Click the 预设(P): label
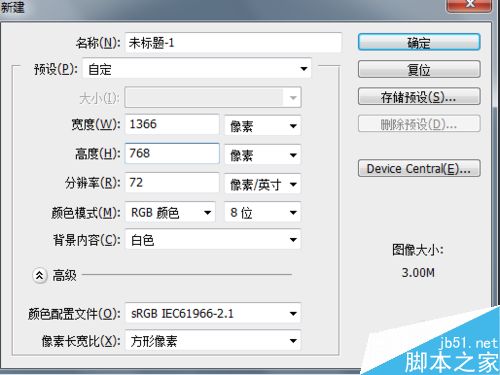The width and height of the screenshot is (500, 375). click(56, 69)
